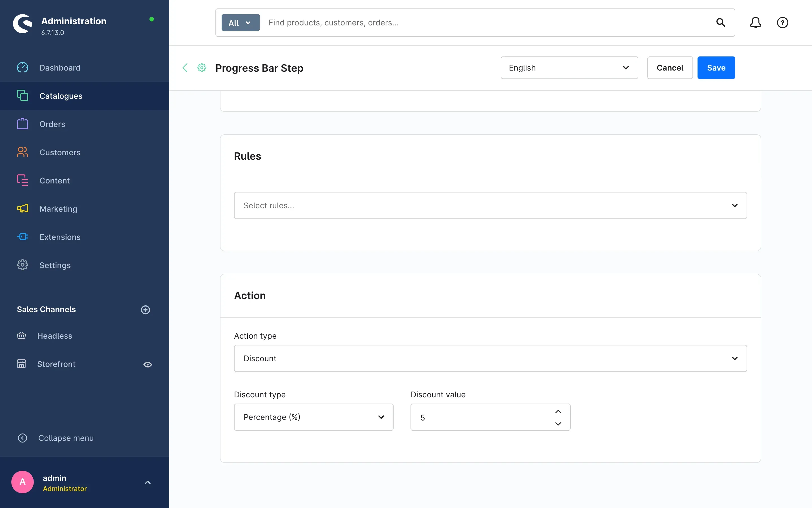Toggle Storefront visibility eye icon
This screenshot has width=812, height=508.
tap(148, 365)
